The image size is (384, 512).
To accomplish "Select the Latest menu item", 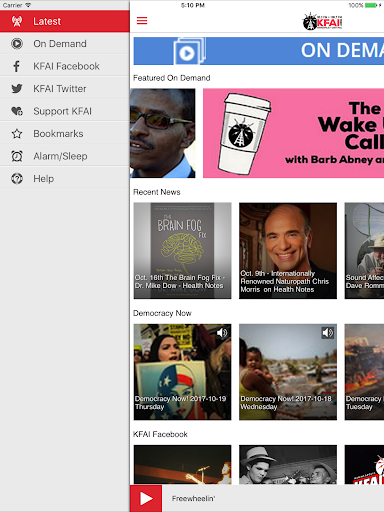I will [65, 21].
